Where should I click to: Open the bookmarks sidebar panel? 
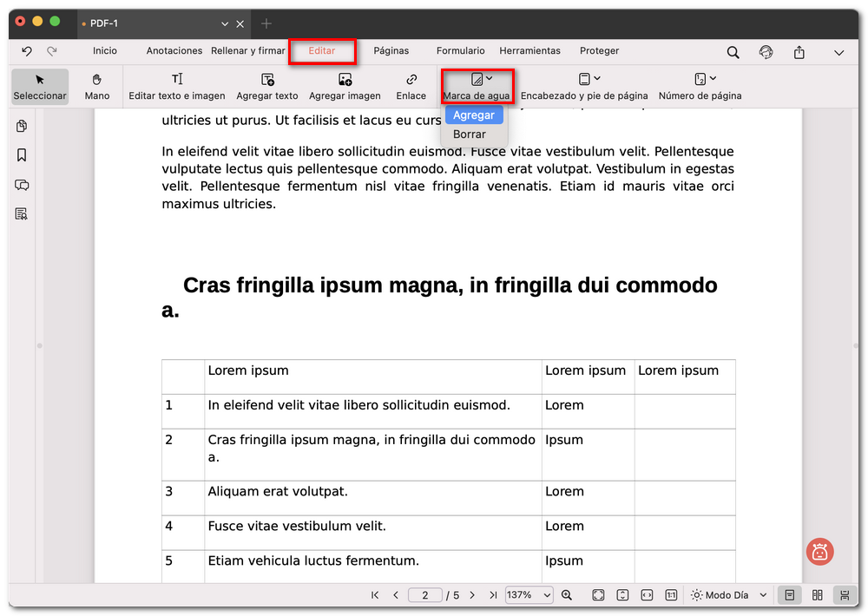click(22, 155)
